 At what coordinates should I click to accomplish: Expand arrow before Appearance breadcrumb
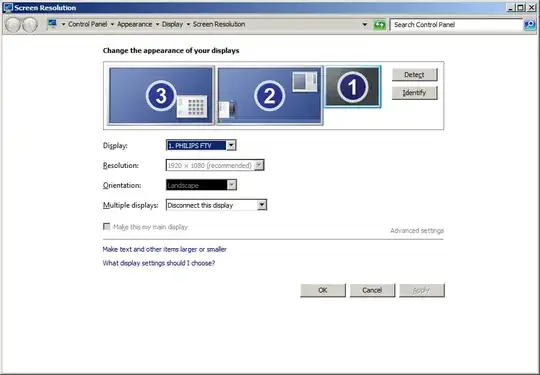pos(112,24)
